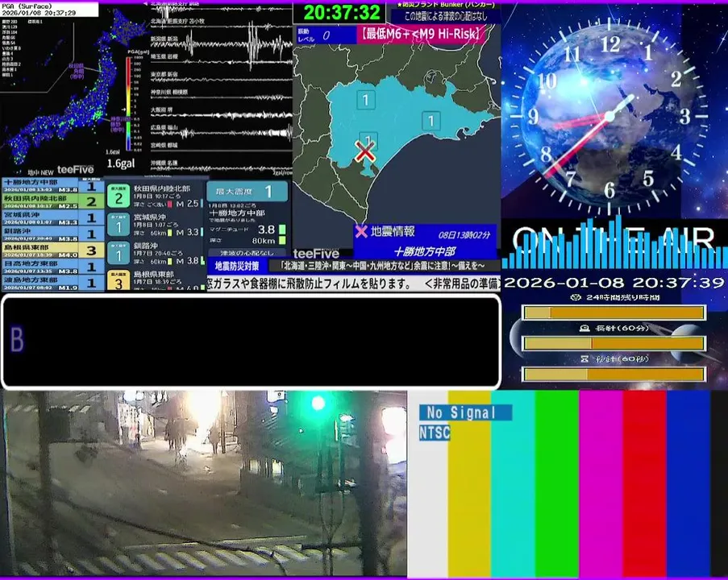Select the 秋田県内陸北部 M2.5 row in earthquake list
The image size is (728, 580).
(x=53, y=201)
